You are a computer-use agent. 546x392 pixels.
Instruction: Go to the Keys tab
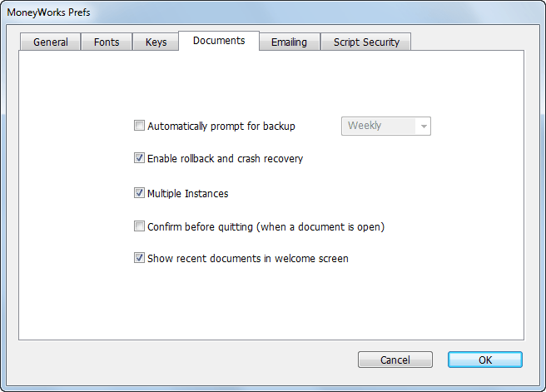coord(156,42)
